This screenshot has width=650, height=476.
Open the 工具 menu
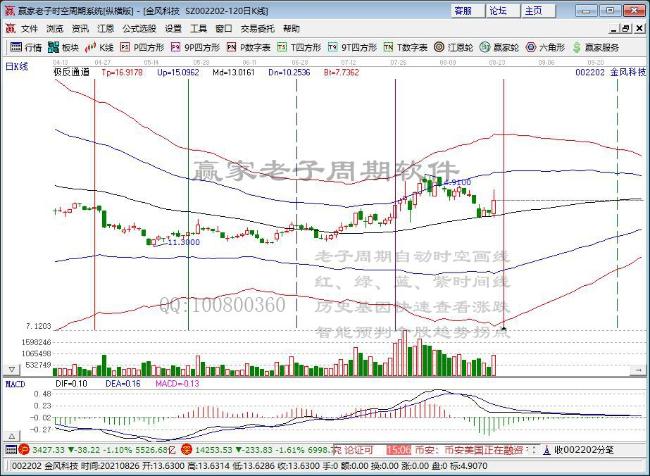[198, 29]
